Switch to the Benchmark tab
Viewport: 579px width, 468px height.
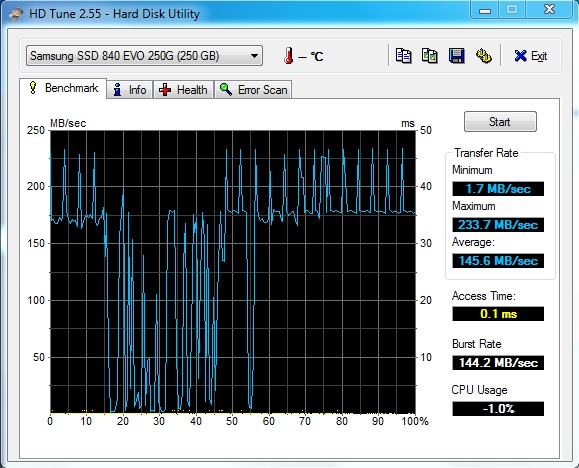click(x=63, y=88)
